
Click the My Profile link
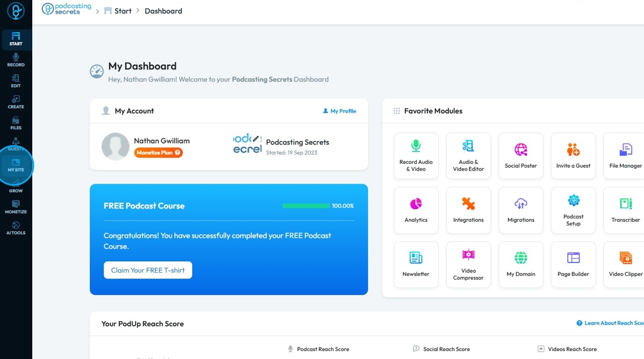(339, 111)
